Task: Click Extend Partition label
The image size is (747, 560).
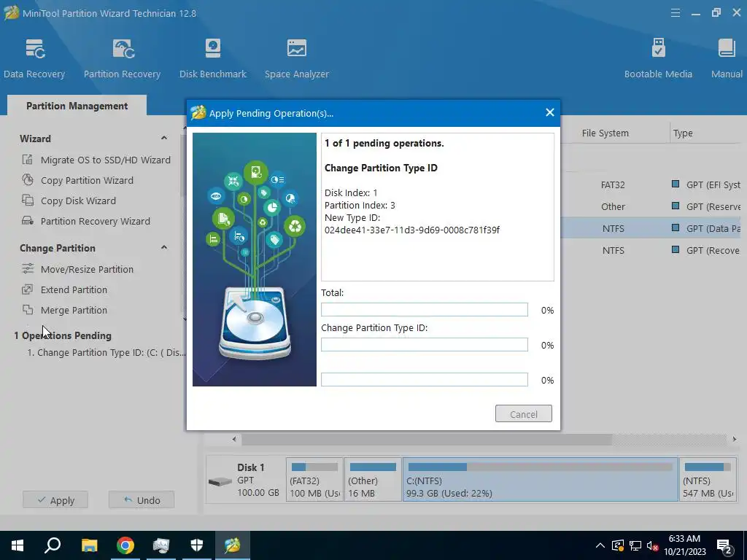Action: pyautogui.click(x=74, y=290)
